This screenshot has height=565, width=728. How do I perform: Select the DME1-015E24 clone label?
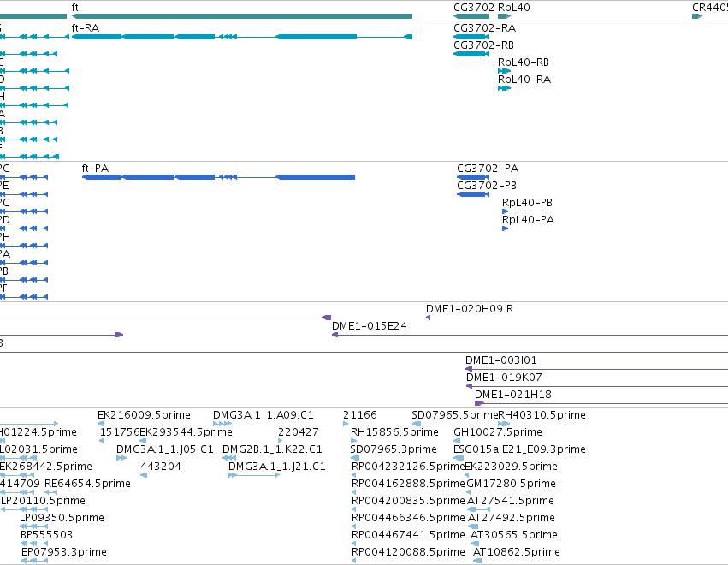370,326
